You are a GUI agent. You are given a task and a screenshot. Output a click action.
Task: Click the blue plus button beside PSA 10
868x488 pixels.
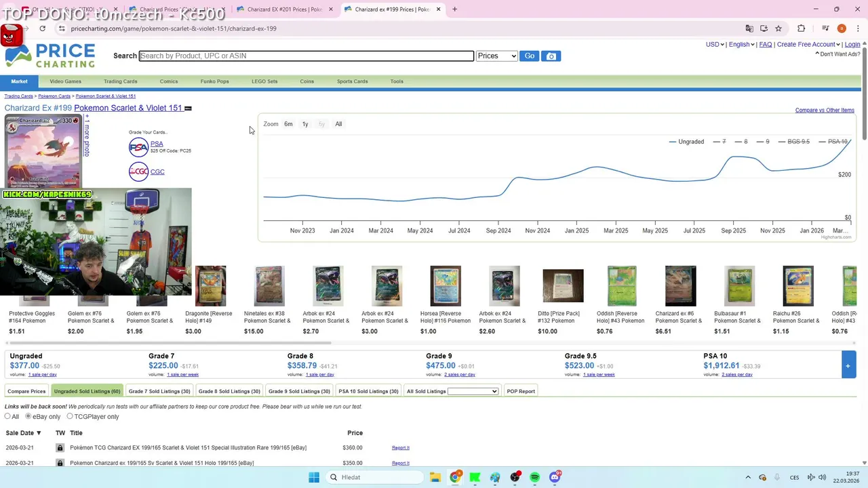click(x=848, y=365)
